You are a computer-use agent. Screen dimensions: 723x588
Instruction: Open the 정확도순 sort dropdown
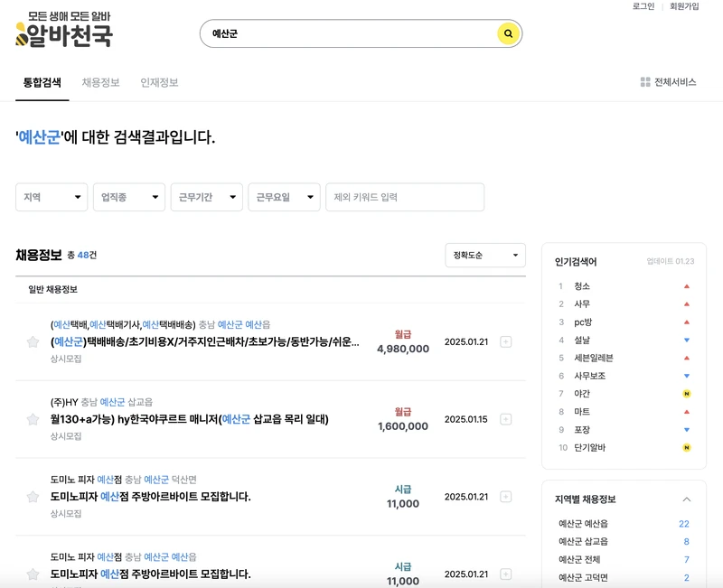(484, 256)
